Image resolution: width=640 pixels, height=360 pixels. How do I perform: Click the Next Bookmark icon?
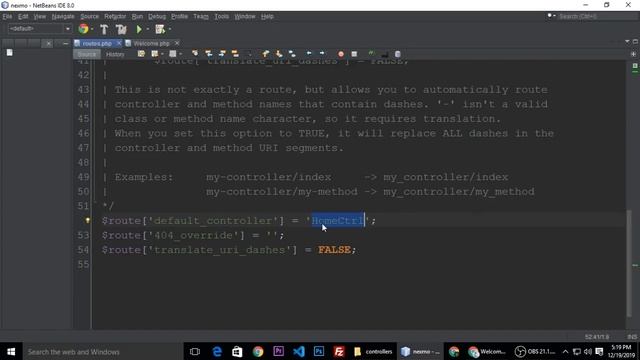[279, 54]
